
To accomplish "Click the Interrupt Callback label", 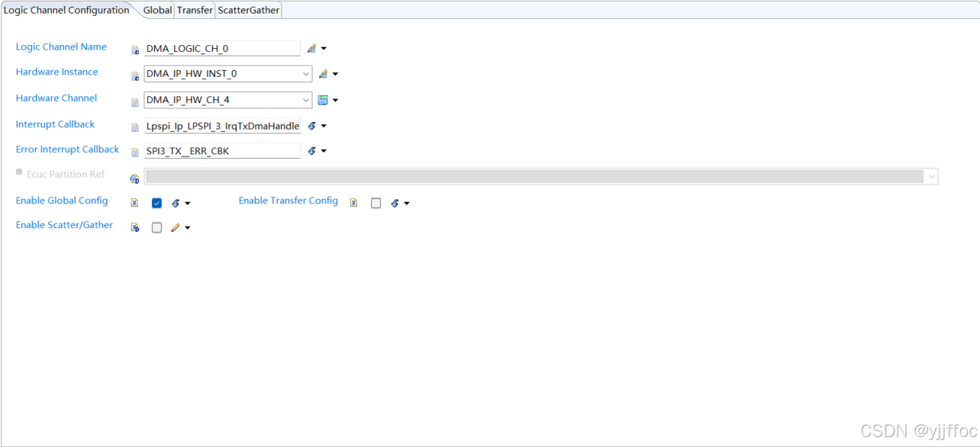I will [56, 124].
